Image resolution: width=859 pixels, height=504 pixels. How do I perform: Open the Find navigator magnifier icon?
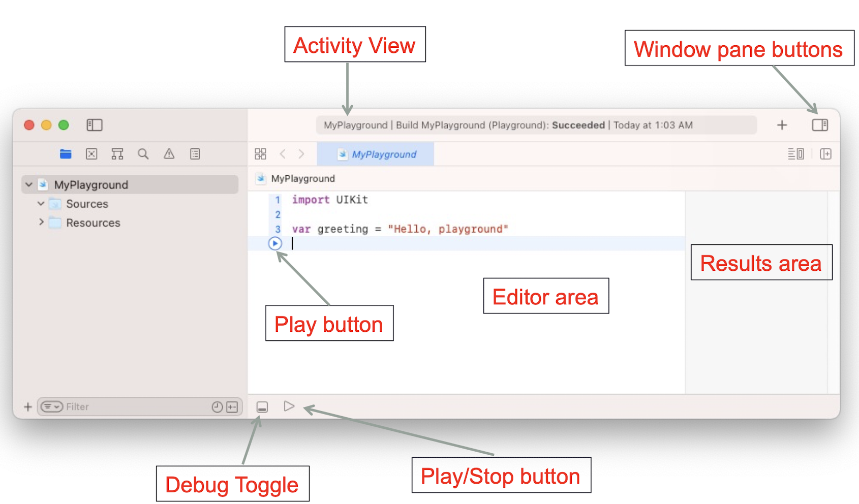[x=143, y=154]
